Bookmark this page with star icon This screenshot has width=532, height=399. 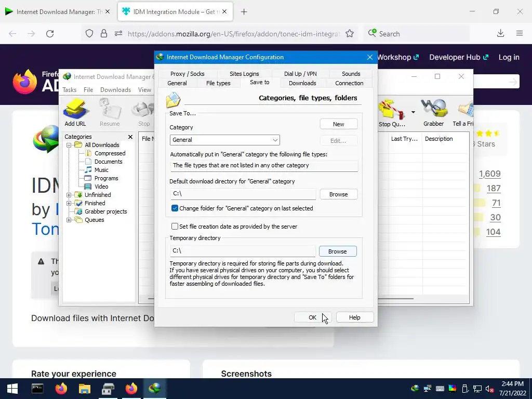(350, 34)
